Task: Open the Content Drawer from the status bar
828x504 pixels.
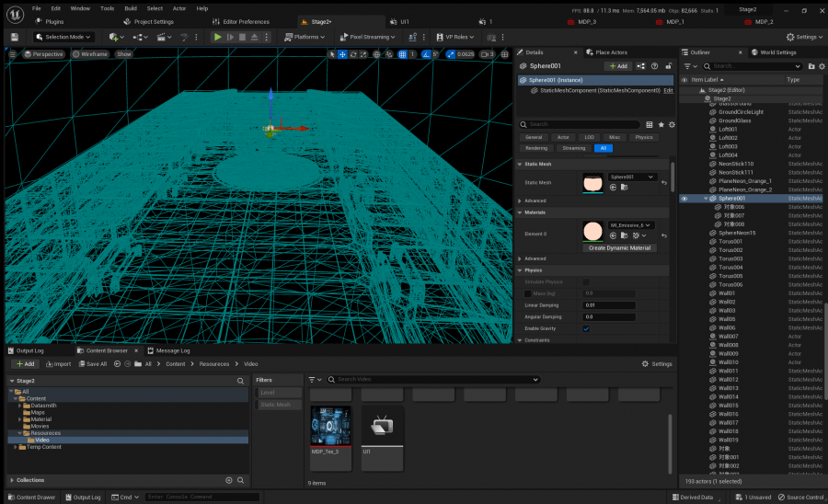Action: click(x=31, y=498)
